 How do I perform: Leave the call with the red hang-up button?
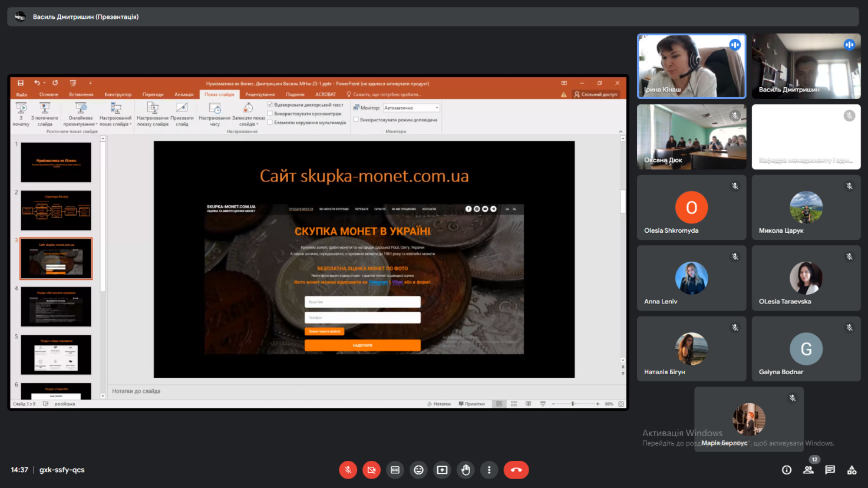tap(516, 470)
